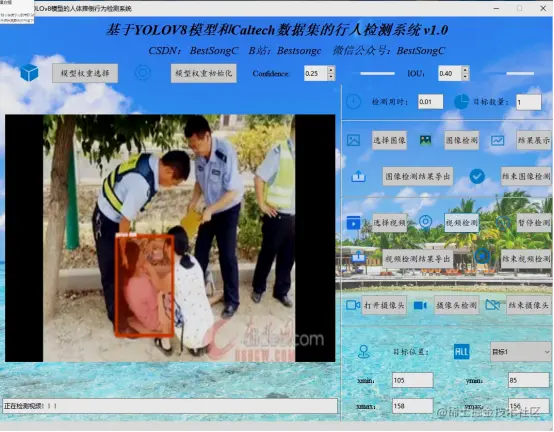Viewport: 554px width, 432px height.
Task: Export results via 图像检测结果导出
Action: (x=418, y=176)
